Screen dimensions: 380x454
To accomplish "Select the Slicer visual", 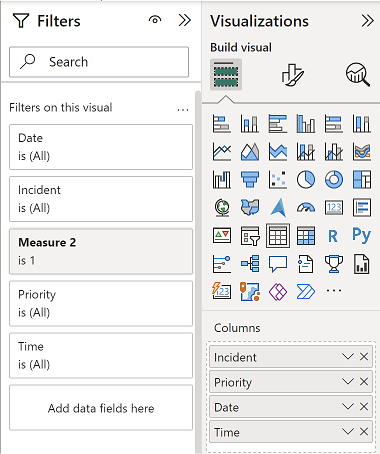I will pyautogui.click(x=250, y=235).
